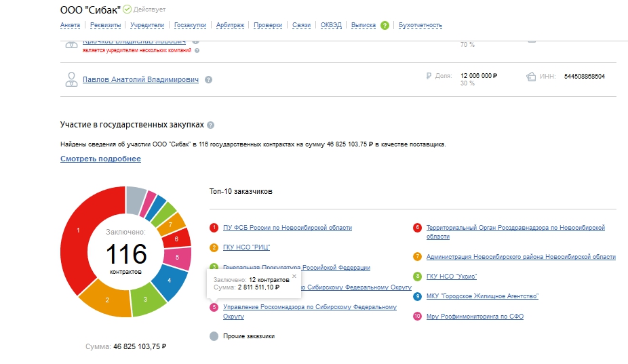The width and height of the screenshot is (628, 364).
Task: Click help icon next to Павлов Анатолий Владимирович
Action: click(x=208, y=80)
